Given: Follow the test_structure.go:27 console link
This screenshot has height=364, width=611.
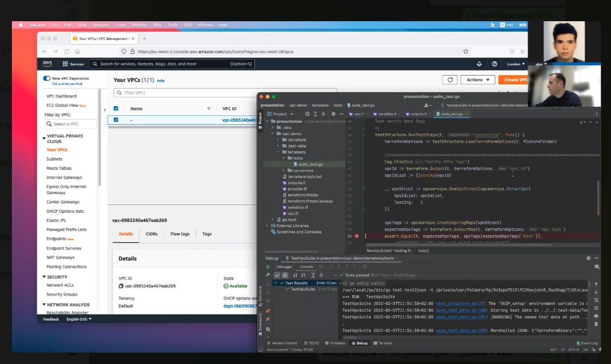Looking at the screenshot, I should tap(460, 303).
